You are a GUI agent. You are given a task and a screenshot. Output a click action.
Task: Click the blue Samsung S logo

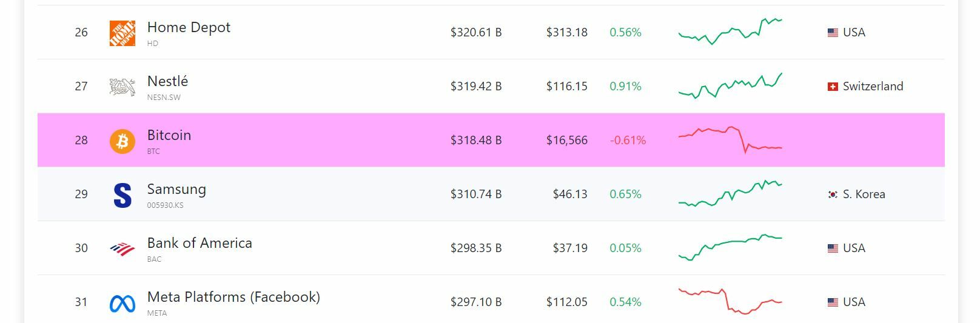point(122,195)
